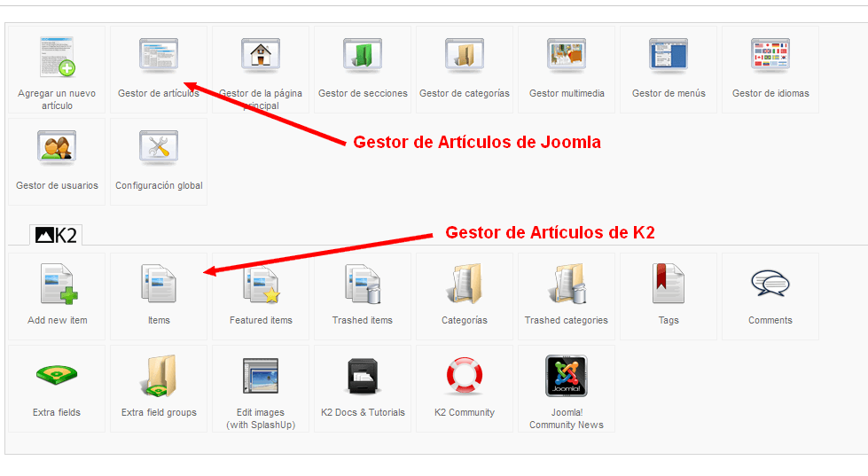Open K2 Trashed items icon
This screenshot has width=868, height=476.
point(364,284)
